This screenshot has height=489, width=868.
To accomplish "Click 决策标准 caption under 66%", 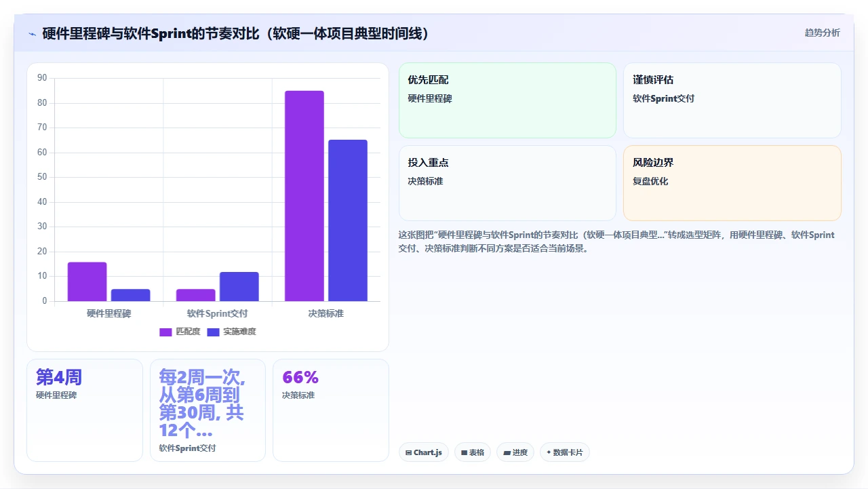I will (298, 395).
